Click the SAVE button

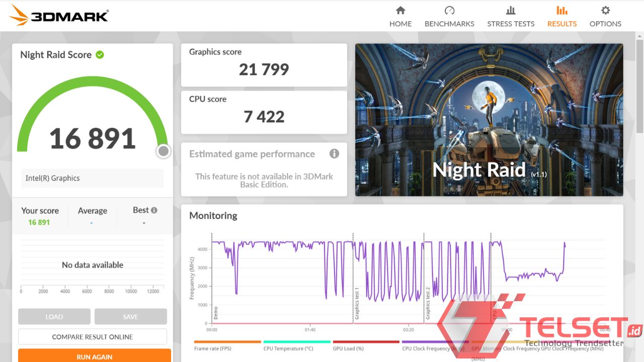click(x=130, y=317)
